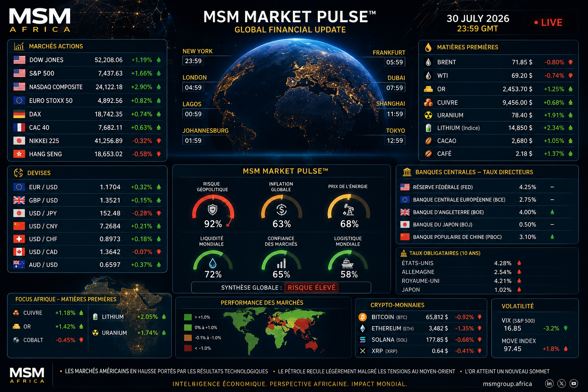Click the RISQUE ÉLEVÉ status badge

pyautogui.click(x=312, y=287)
